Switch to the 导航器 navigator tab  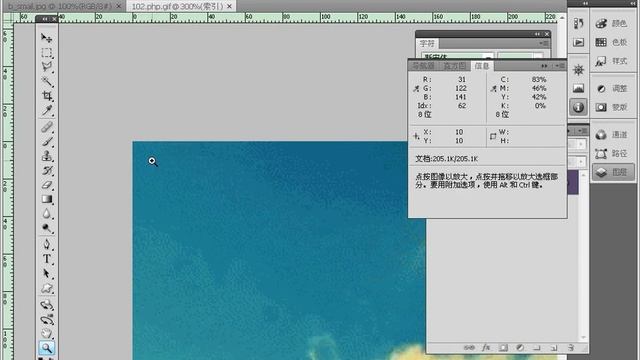(x=423, y=66)
